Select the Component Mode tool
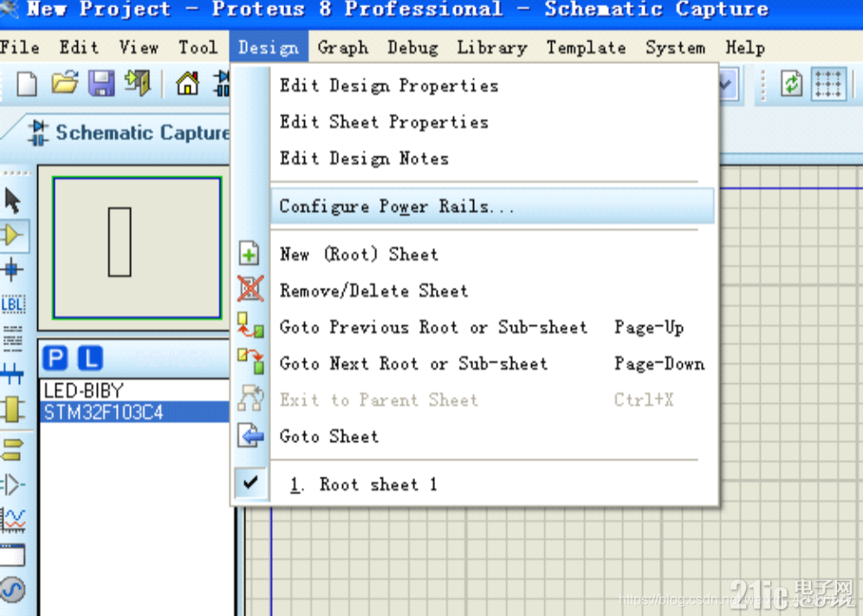 point(12,235)
